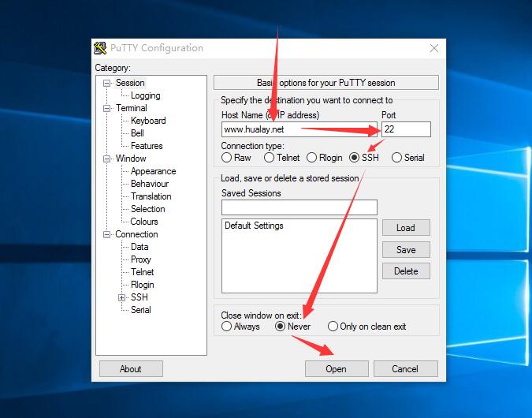Image resolution: width=532 pixels, height=418 pixels.
Task: Click the Open button
Action: [x=337, y=369]
